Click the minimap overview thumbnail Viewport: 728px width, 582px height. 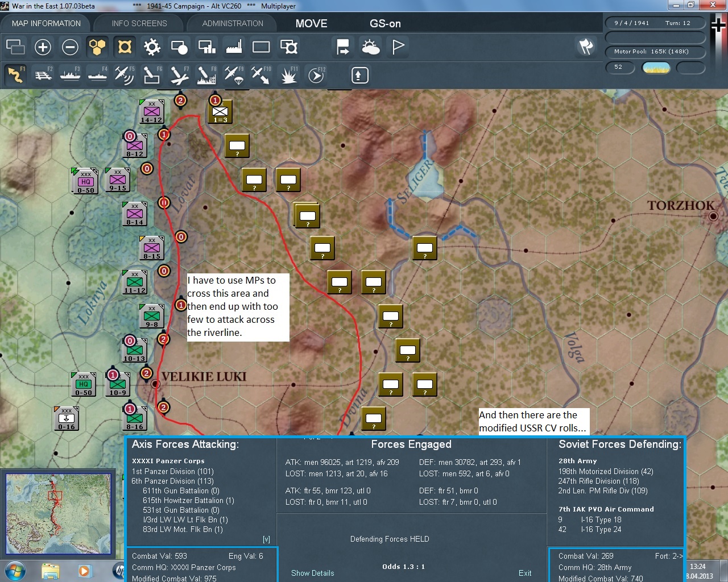pos(59,514)
